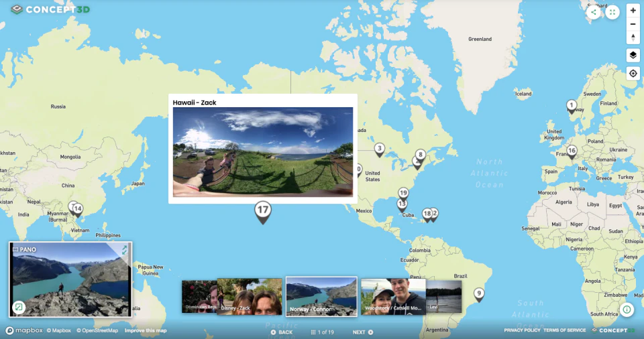Click Improve this map link
Viewport: 644px width, 339px height.
146,330
